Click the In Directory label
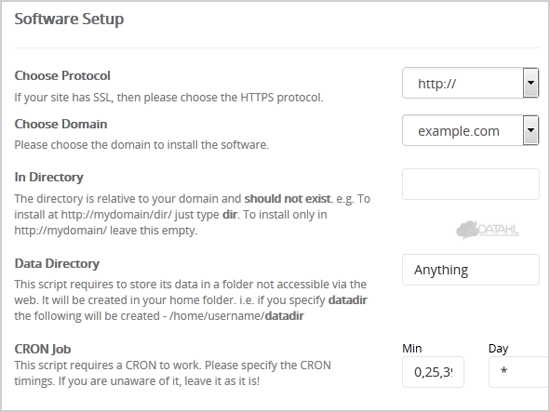The width and height of the screenshot is (550, 412). pos(49,177)
